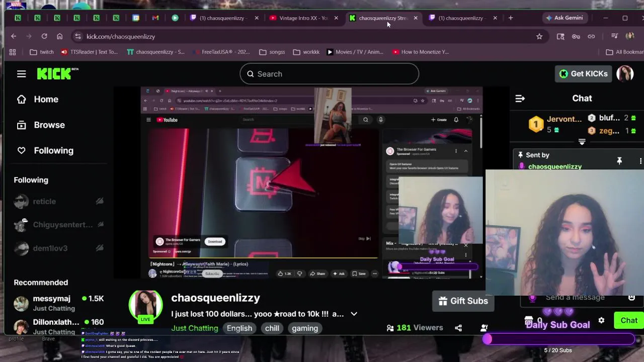Image resolution: width=644 pixels, height=362 pixels.
Task: Open the workkk bookmarks folder
Action: coord(306,52)
